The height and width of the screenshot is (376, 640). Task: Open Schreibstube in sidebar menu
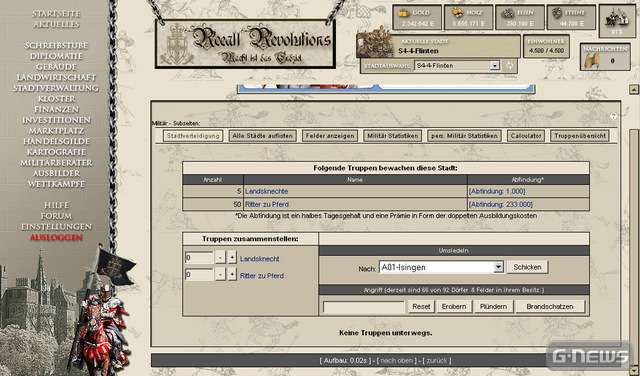(x=56, y=45)
